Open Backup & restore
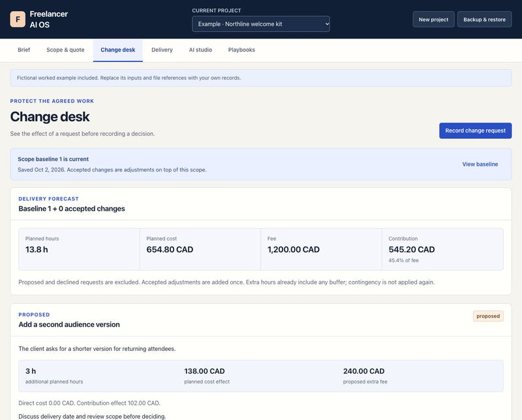Screen dimensions: 522x420 [x=484, y=20]
